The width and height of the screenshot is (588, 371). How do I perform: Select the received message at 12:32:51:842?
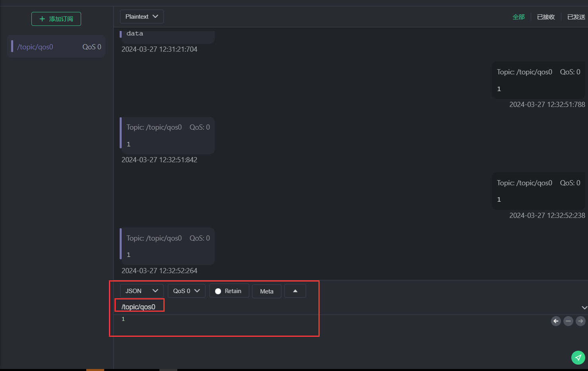click(167, 136)
